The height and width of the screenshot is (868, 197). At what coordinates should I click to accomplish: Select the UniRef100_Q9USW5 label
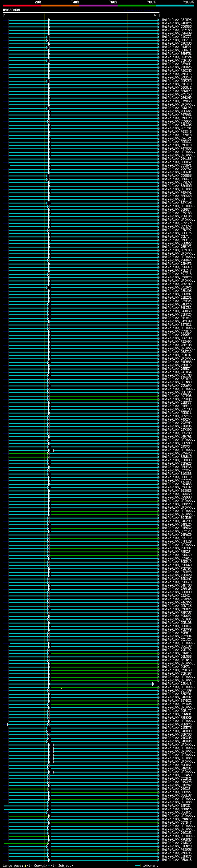(x=177, y=43)
